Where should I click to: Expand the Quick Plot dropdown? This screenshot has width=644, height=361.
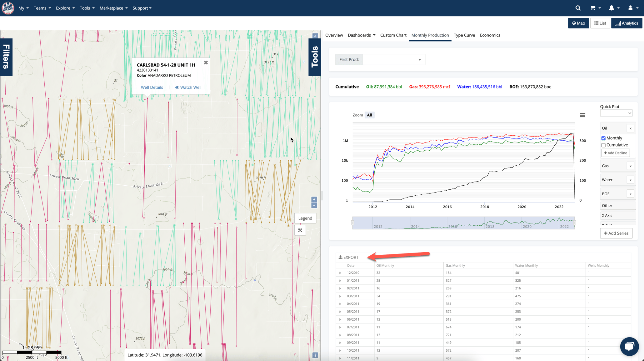(x=616, y=113)
